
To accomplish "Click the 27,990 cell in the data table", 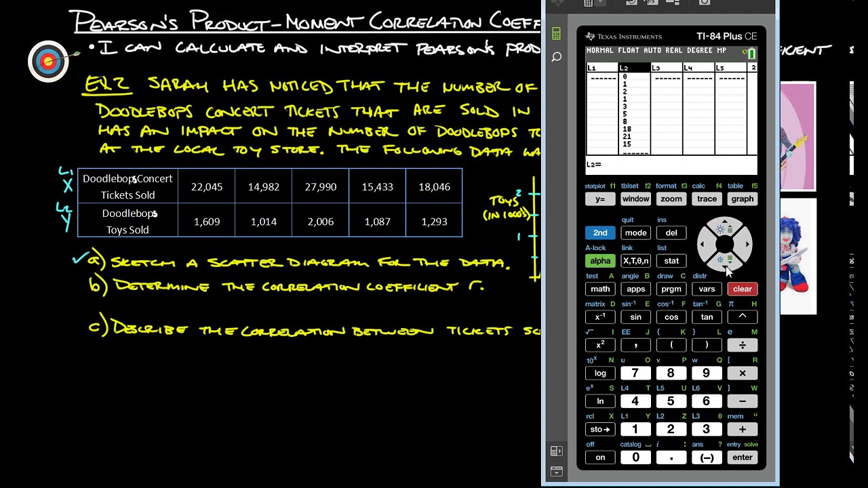I will pos(321,186).
